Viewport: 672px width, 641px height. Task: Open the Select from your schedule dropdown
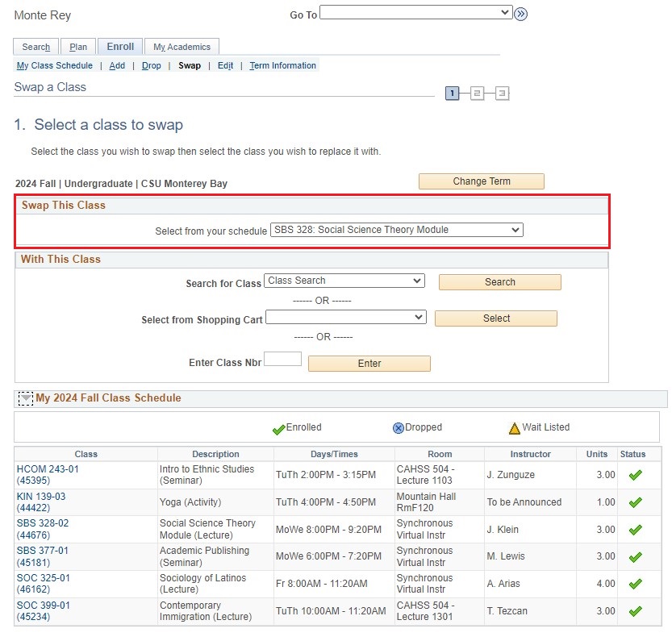[x=397, y=230]
